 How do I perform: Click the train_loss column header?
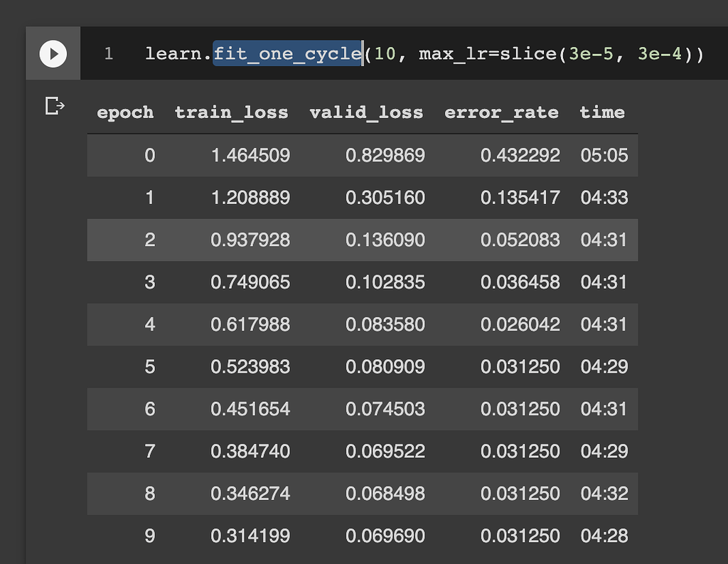pyautogui.click(x=231, y=112)
